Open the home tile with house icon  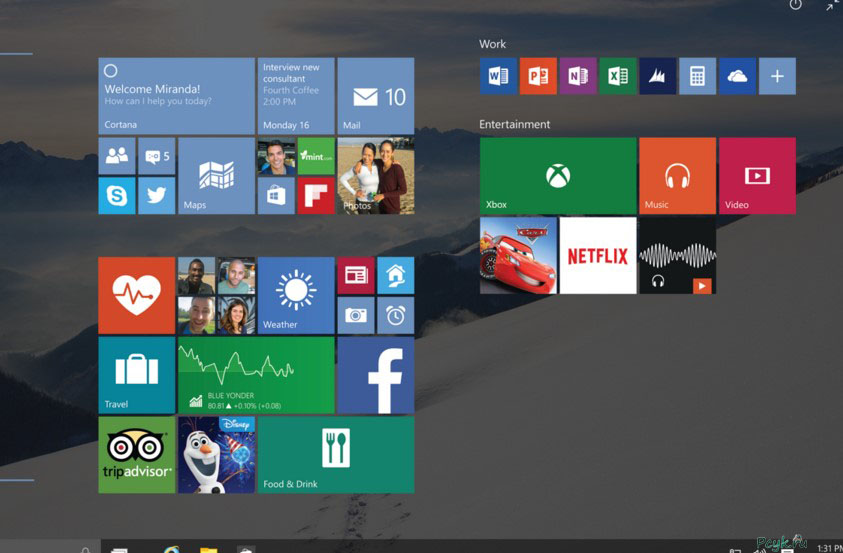click(x=396, y=275)
